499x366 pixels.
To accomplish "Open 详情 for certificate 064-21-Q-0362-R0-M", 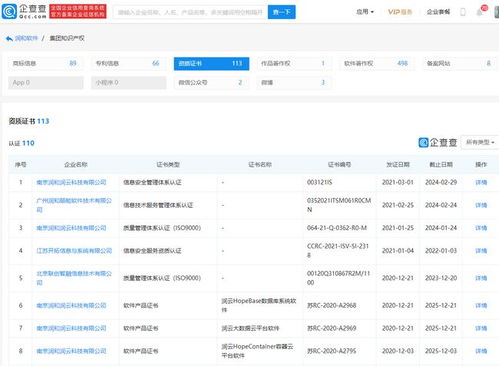I will [481, 228].
